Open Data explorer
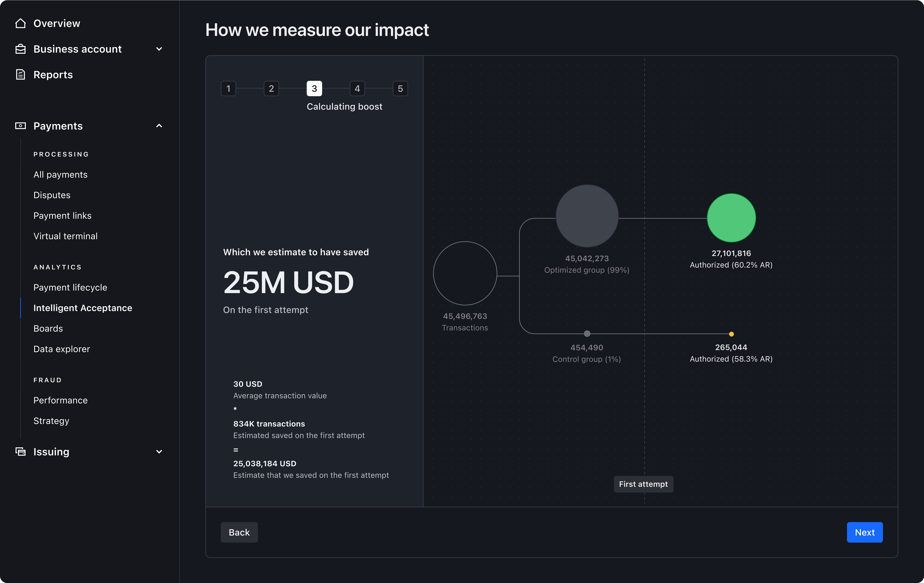The height and width of the screenshot is (583, 924). pos(61,349)
